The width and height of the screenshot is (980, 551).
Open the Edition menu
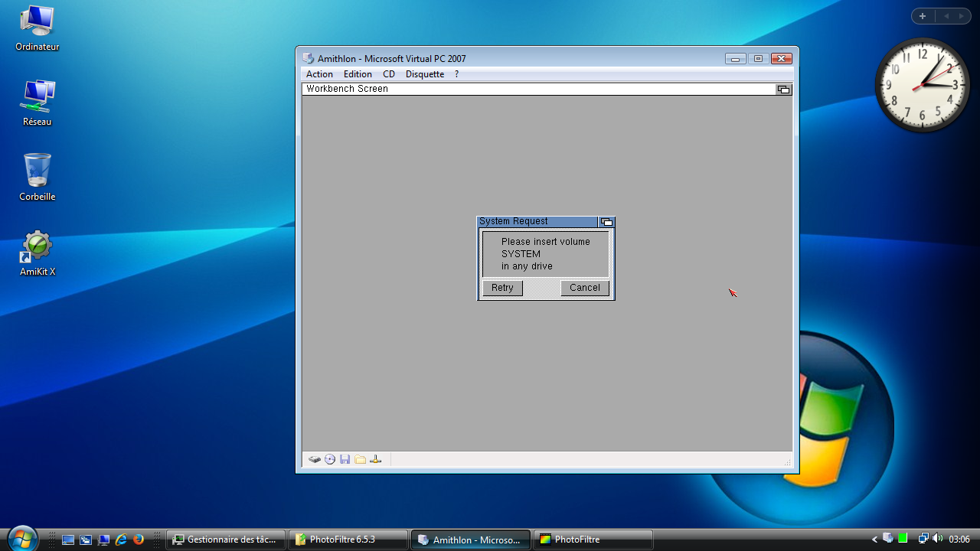(x=358, y=74)
